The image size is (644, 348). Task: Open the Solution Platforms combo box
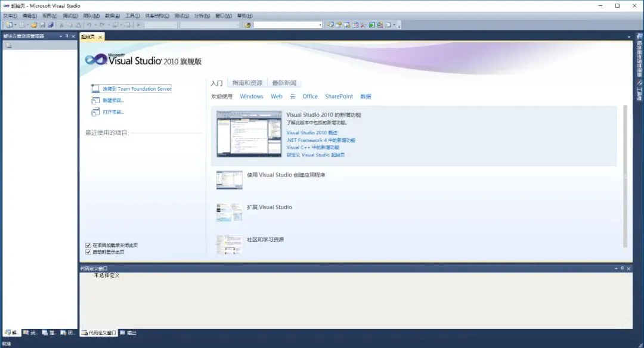210,24
